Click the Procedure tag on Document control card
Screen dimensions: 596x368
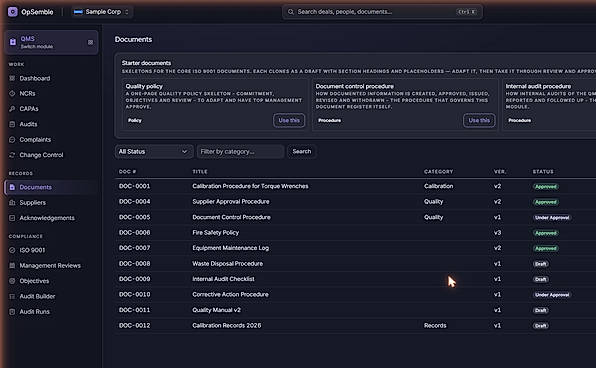pos(330,121)
